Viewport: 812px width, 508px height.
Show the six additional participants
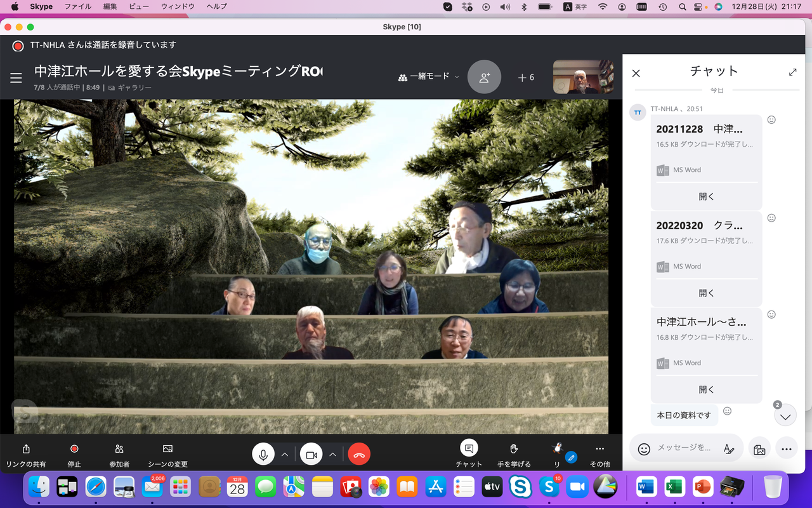coord(527,77)
